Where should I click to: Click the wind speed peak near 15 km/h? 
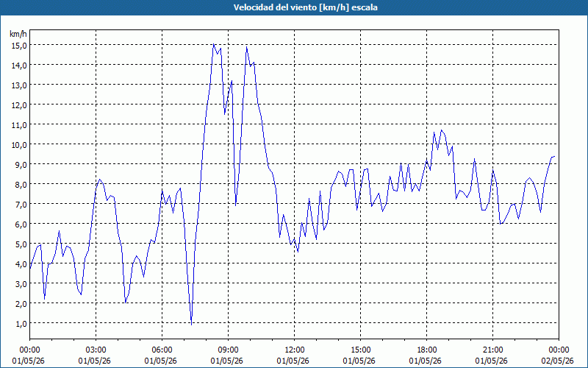214,45
